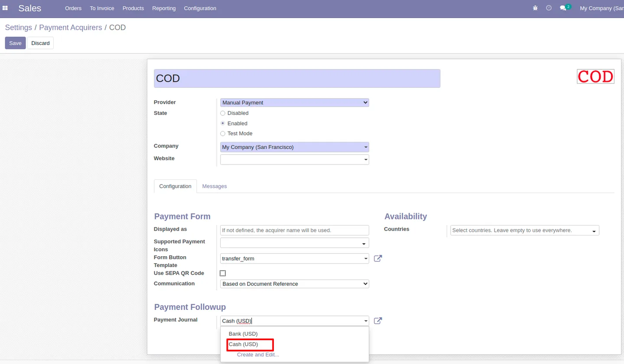Open external link for Payment Journal
624x364 pixels.
click(x=378, y=321)
